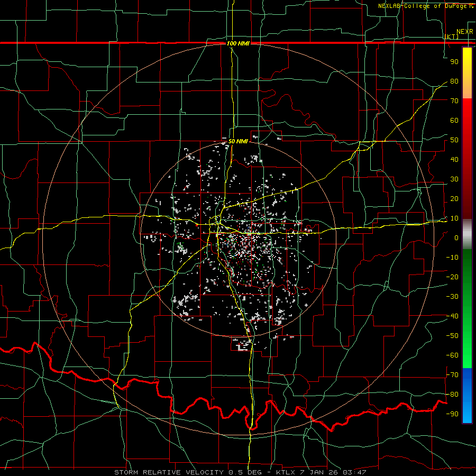The width and height of the screenshot is (476, 476).
Task: Click the positive 10 value on velocity scale
Action: pos(454,218)
